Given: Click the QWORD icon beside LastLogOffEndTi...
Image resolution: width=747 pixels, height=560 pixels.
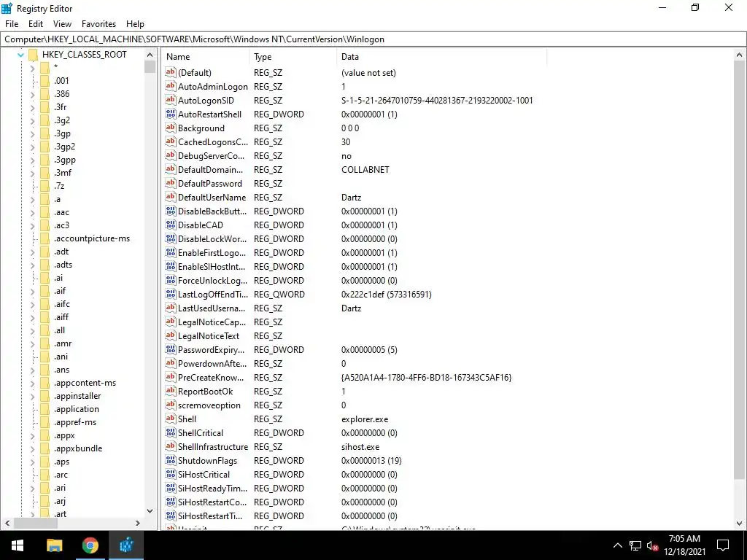Looking at the screenshot, I should (x=171, y=294).
